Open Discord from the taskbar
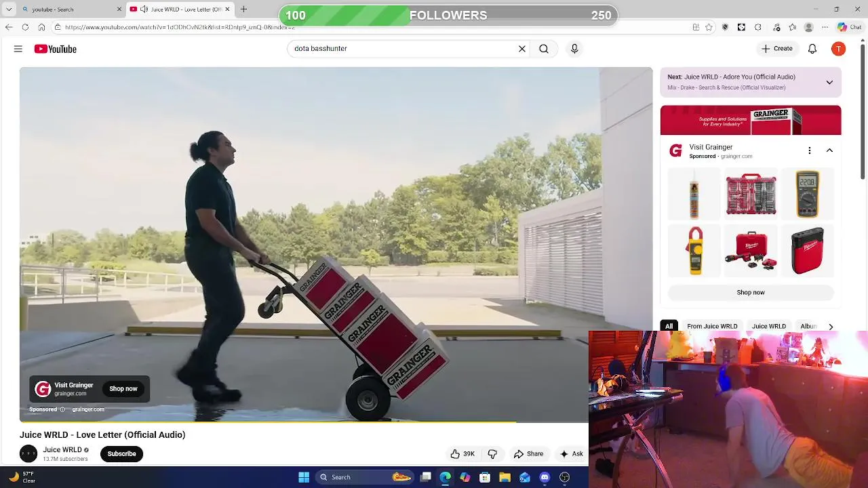 coord(545,477)
